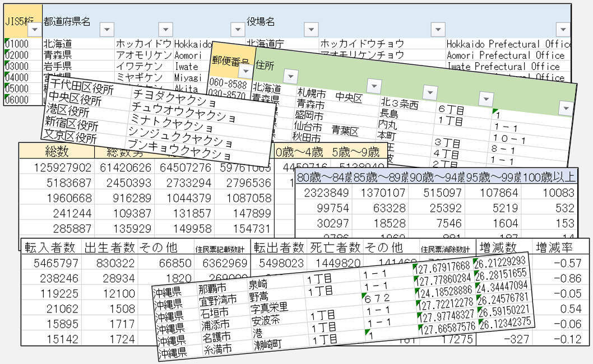The image size is (593, 364).
Task: Select the cell 10083
Action: [558, 193]
